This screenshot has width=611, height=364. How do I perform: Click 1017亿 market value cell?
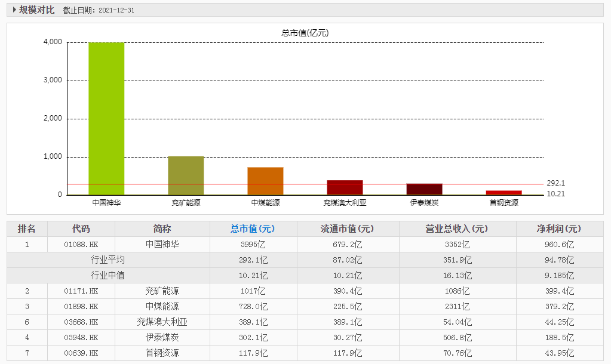(253, 291)
